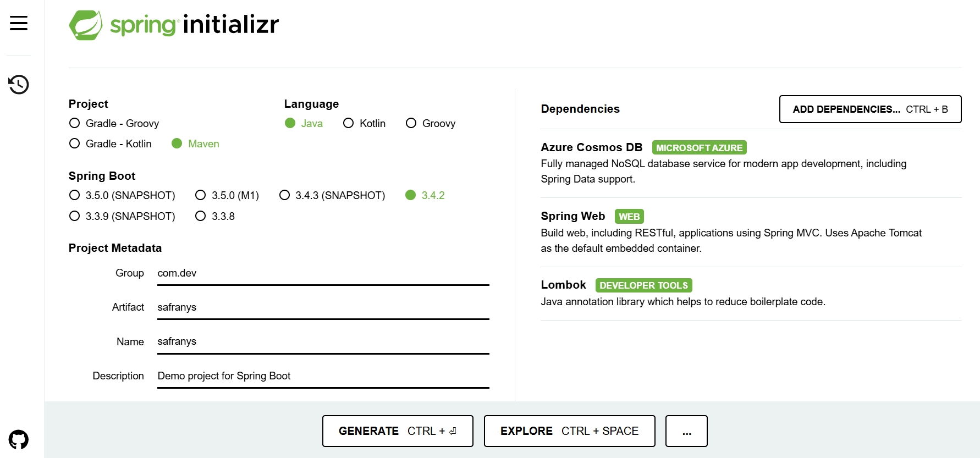Screen dimensions: 980x458
Task: Open the hamburger menu
Action: [19, 23]
